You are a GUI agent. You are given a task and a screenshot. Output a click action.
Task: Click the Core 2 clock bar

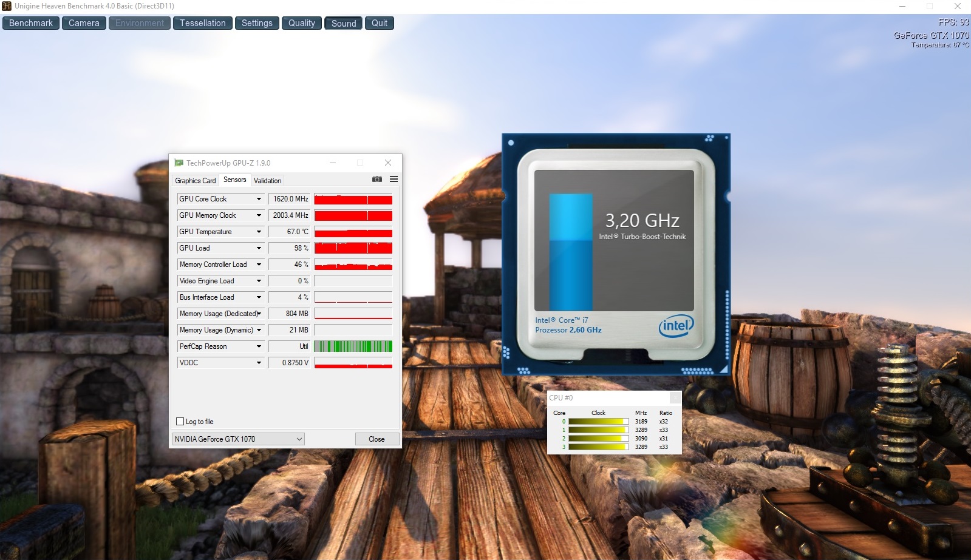tap(598, 439)
